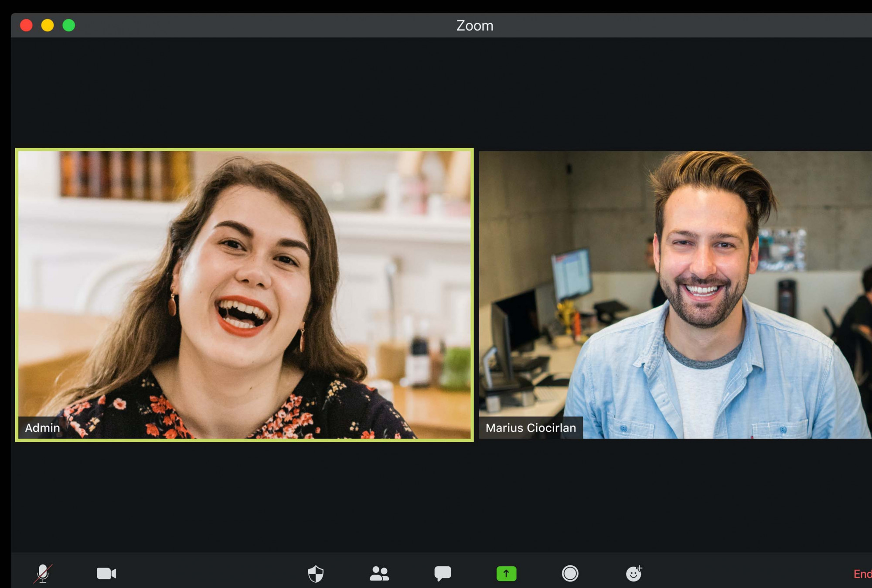Click the Admin name label

(42, 428)
